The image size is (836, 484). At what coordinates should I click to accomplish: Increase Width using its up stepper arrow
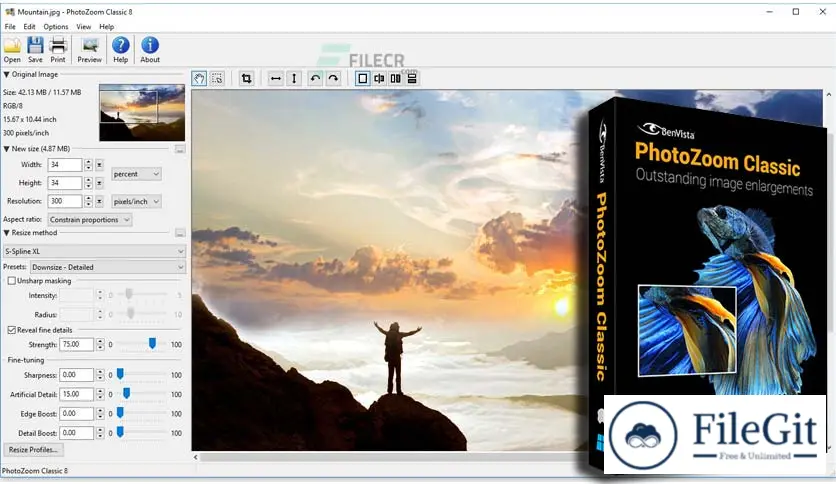89,162
